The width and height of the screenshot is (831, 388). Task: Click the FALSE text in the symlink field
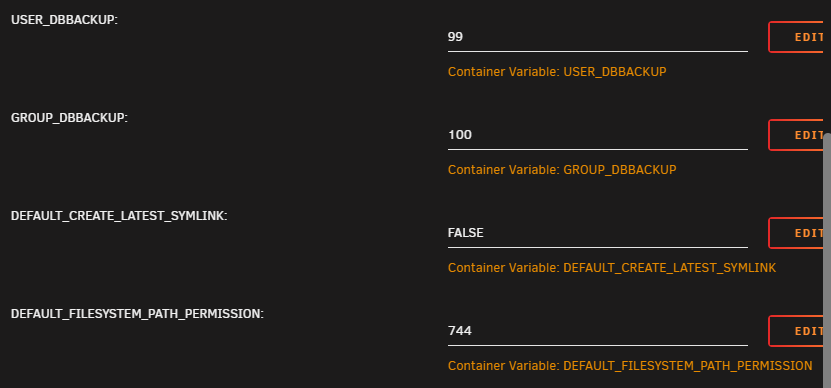click(465, 233)
